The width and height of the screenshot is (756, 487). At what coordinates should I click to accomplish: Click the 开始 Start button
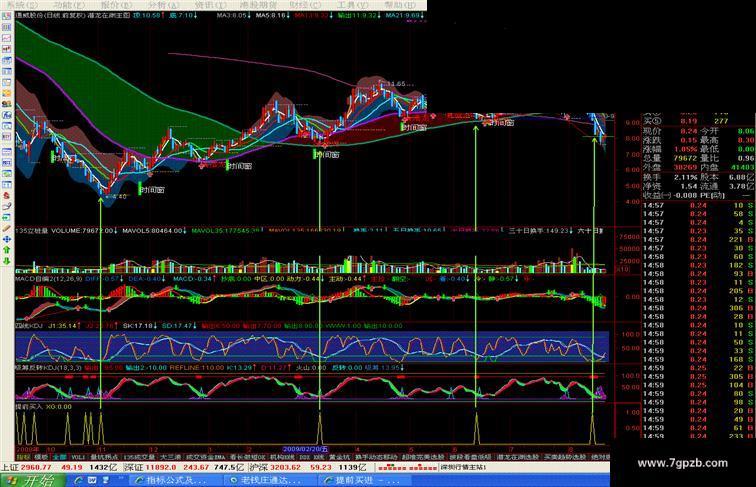pyautogui.click(x=33, y=480)
